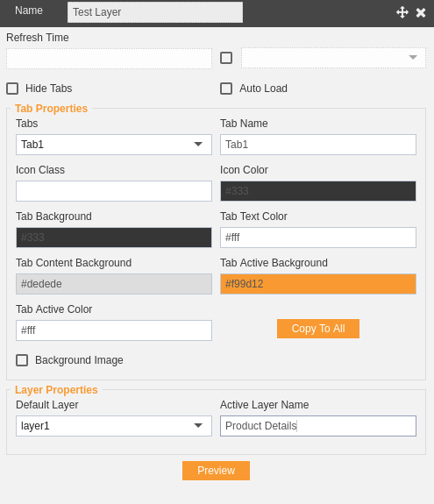Toggle the Auto Load checkbox
This screenshot has height=504, width=434.
click(226, 89)
